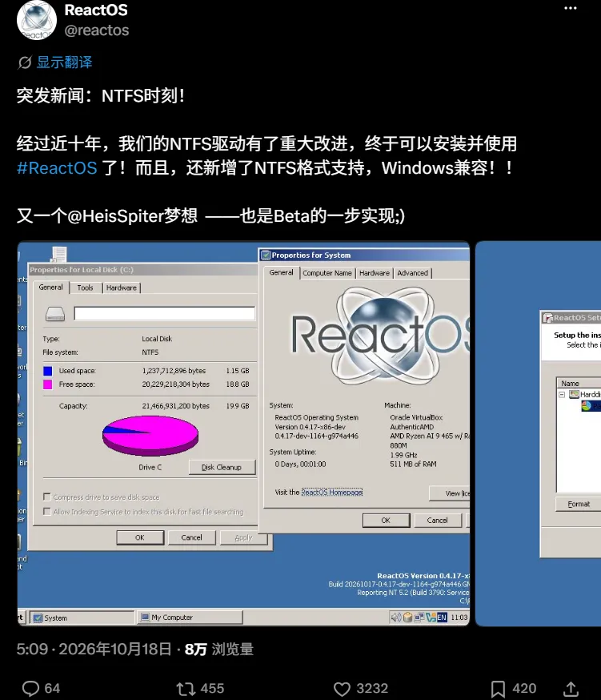
Task: Click OK in Properties for System
Action: [x=386, y=520]
